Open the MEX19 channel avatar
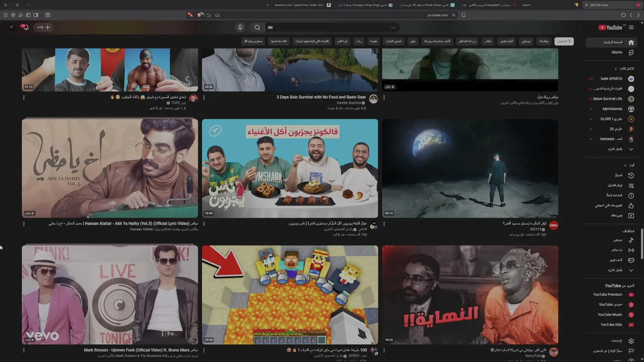Screen dimensions: 644x362 click(x=553, y=225)
